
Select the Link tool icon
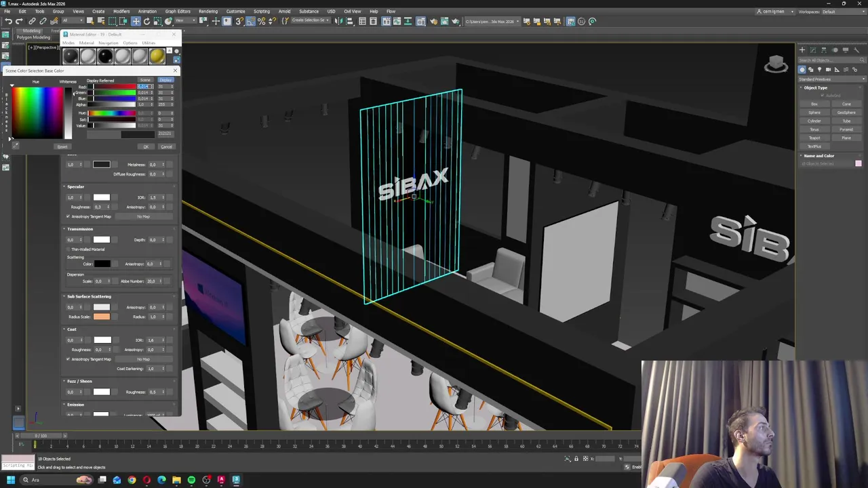point(32,21)
